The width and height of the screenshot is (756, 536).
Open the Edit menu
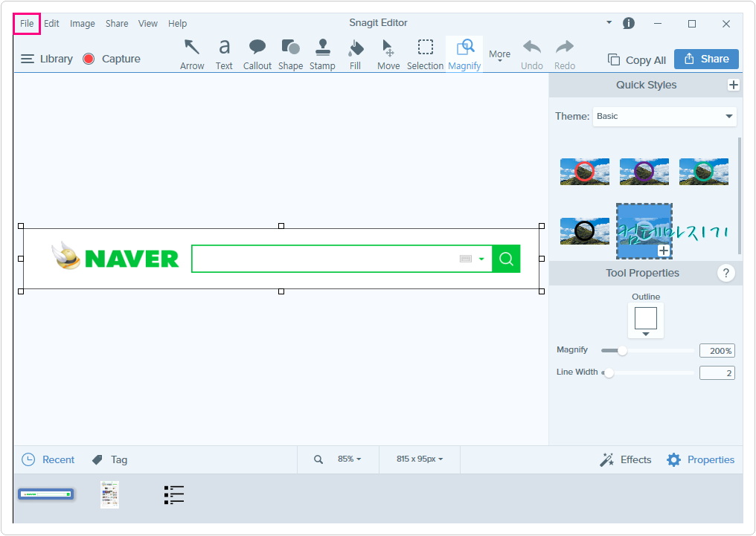coord(51,24)
